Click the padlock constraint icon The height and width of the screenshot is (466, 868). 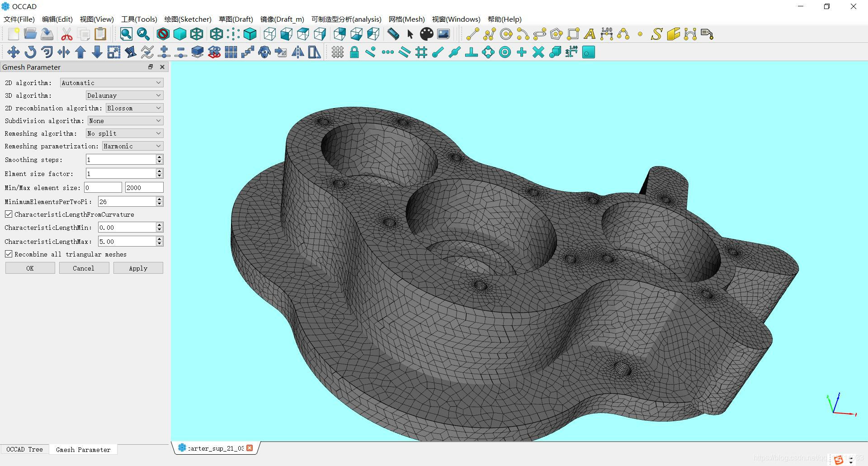[354, 52]
